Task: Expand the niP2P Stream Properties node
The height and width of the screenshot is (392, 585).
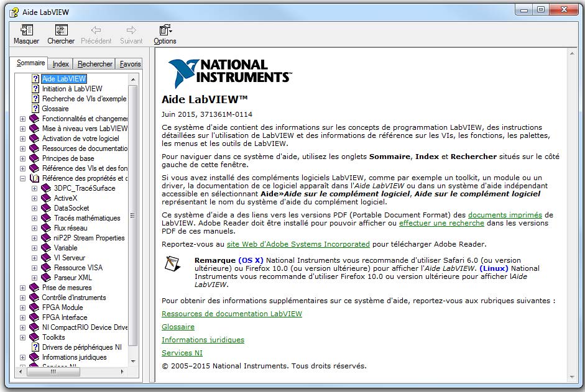Action: coord(34,238)
